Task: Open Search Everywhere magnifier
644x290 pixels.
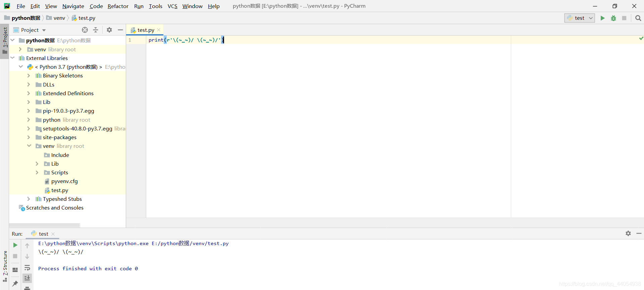Action: tap(638, 18)
